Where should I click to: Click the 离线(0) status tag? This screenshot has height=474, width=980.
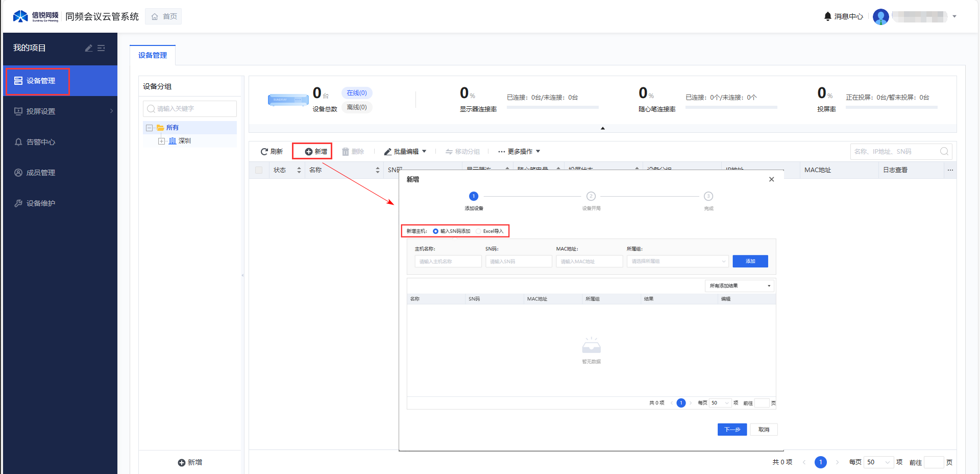point(357,107)
